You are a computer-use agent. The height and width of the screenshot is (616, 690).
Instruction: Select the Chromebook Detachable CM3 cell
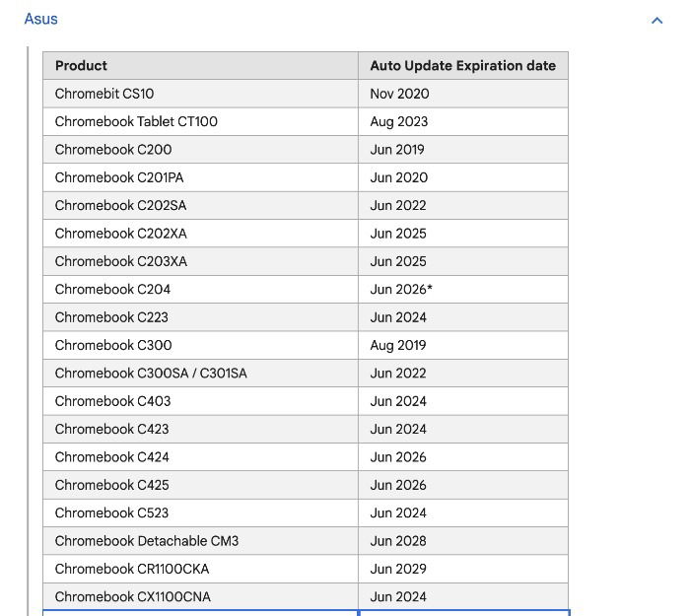click(147, 541)
